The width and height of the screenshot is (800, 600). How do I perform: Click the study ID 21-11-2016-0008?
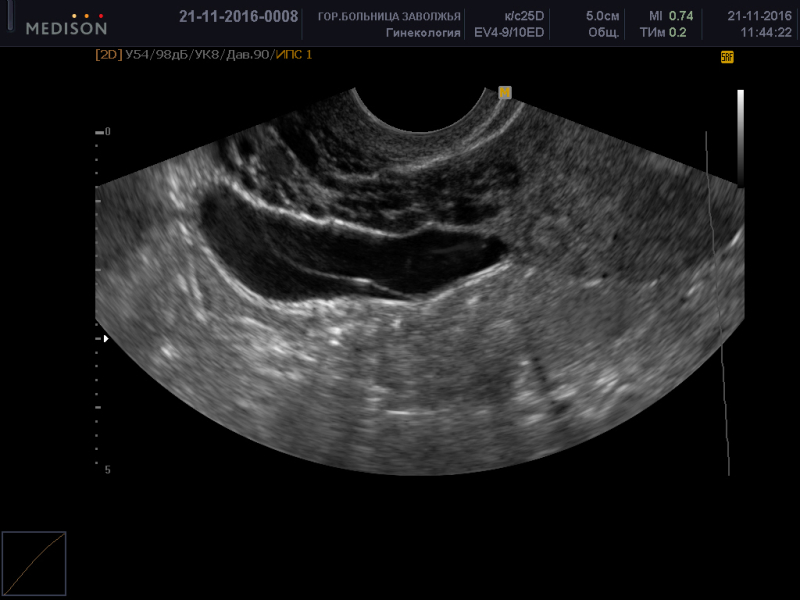238,17
